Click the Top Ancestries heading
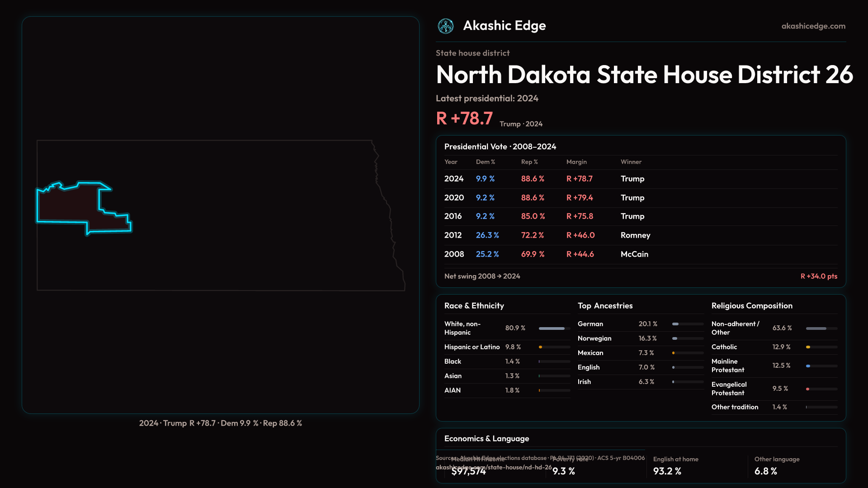 coord(605,306)
